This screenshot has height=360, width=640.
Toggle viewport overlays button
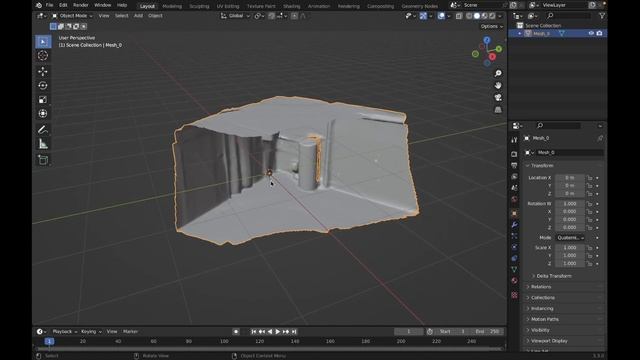[441, 16]
